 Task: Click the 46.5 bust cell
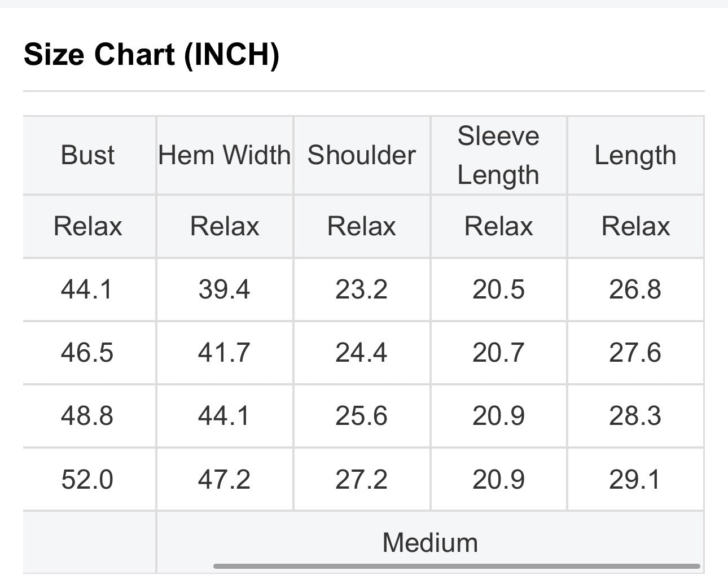89,353
